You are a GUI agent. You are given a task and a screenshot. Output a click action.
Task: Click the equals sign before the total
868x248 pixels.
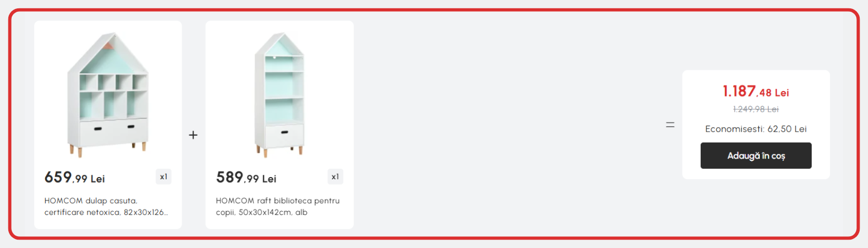(x=670, y=125)
